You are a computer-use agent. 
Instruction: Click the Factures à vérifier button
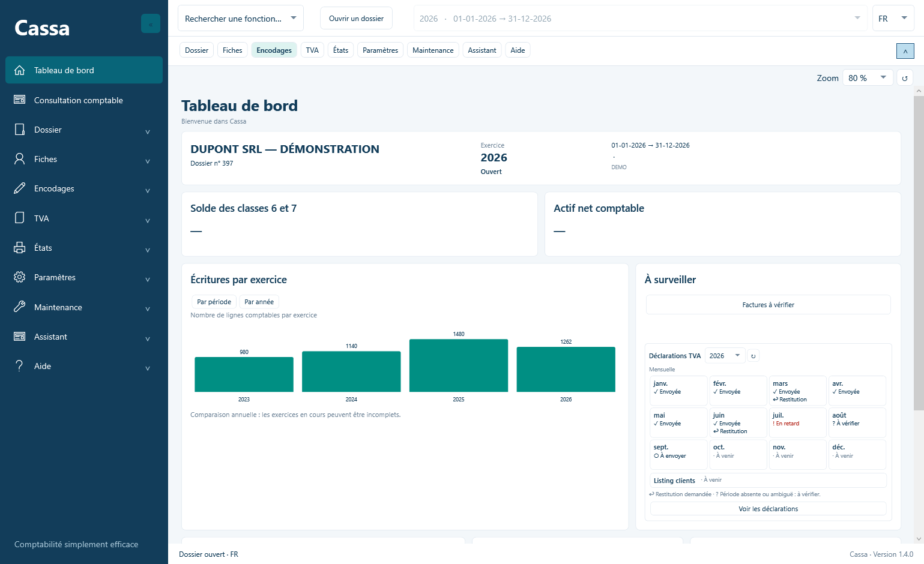pos(768,305)
